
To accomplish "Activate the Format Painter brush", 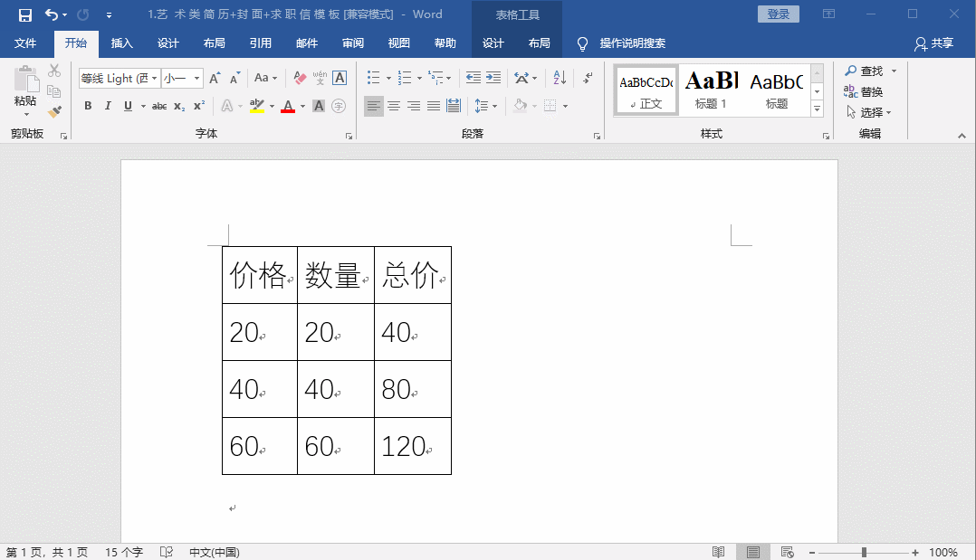I will 54,112.
